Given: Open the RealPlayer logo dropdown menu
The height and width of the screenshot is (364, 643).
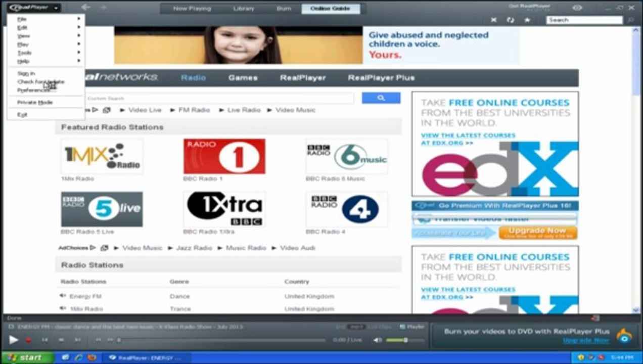Looking at the screenshot, I should coord(34,8).
